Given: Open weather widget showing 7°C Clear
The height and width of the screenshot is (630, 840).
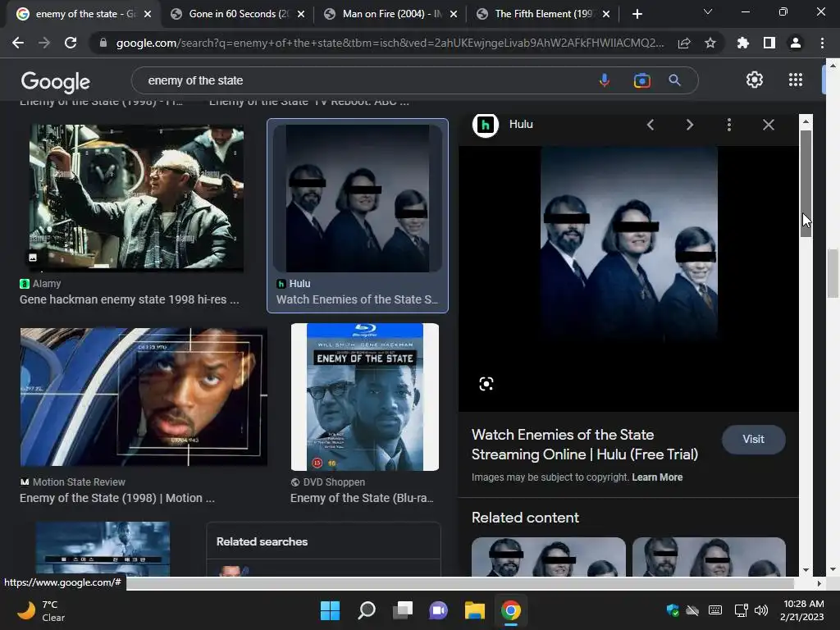Looking at the screenshot, I should coord(41,610).
